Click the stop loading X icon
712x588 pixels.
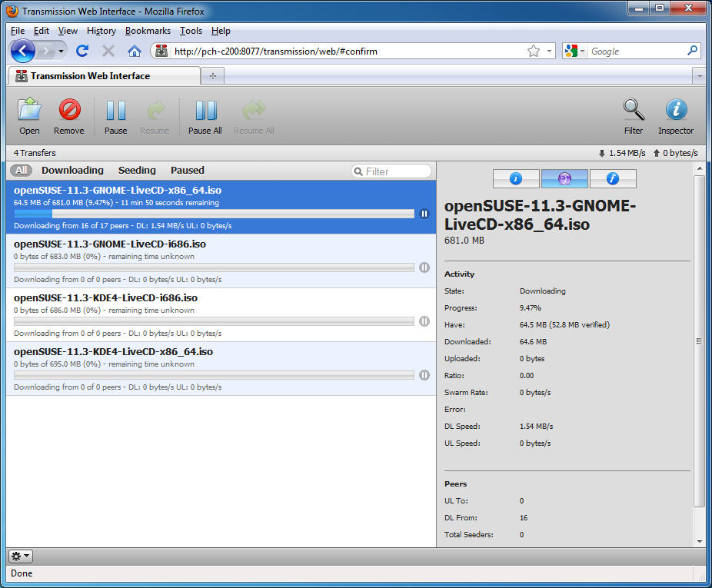108,51
